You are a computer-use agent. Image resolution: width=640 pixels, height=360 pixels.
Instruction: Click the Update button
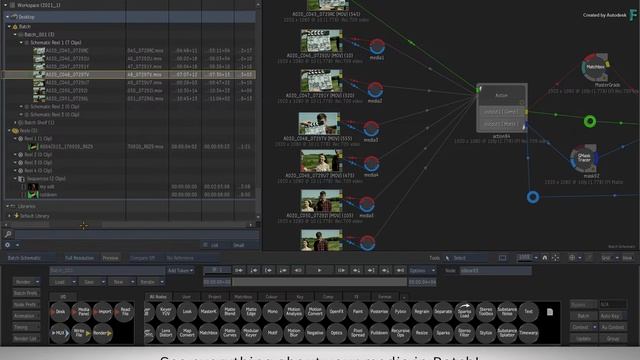583,339
